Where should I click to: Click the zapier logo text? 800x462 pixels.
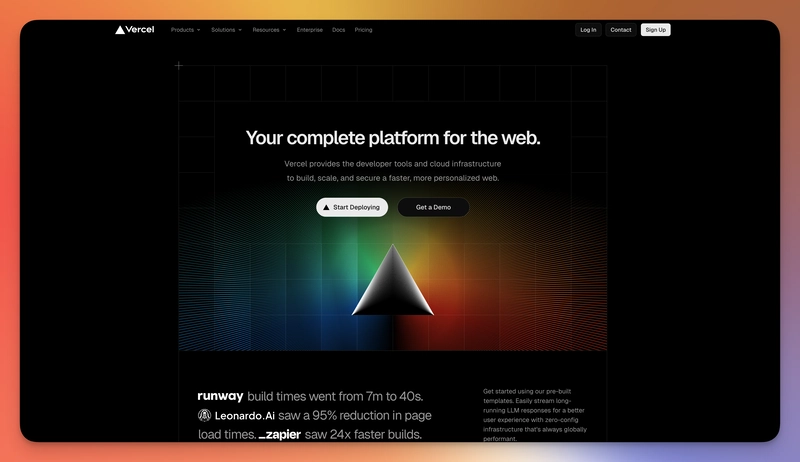280,434
